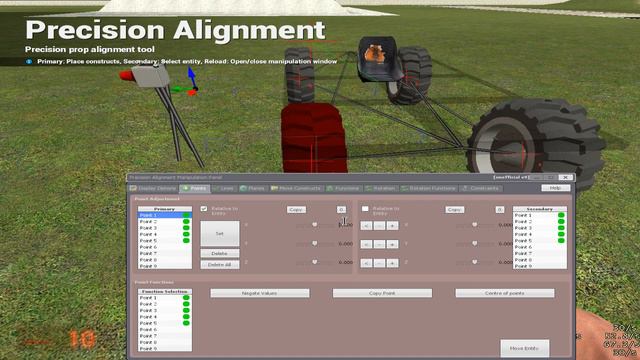The width and height of the screenshot is (640, 360).
Task: Switch to the Constraints tab
Action: click(x=481, y=189)
